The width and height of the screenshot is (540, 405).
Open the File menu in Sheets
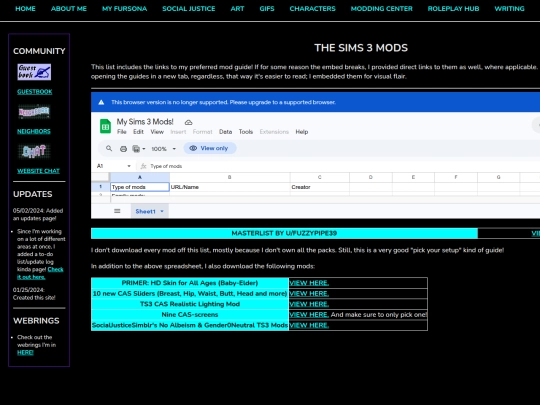pyautogui.click(x=122, y=132)
